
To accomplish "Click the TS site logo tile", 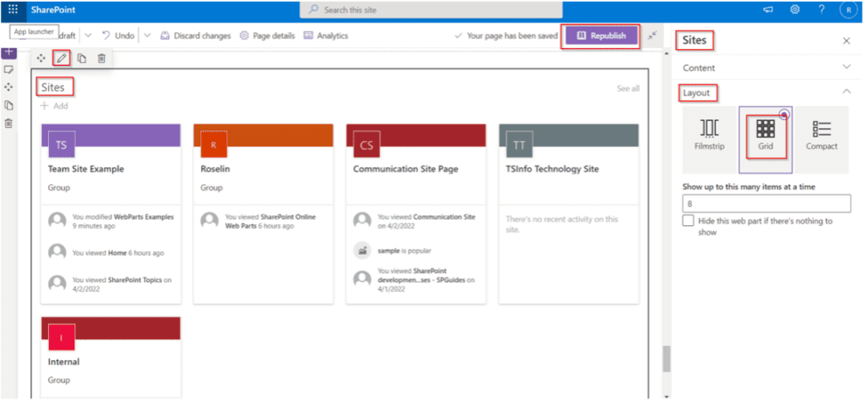I will [x=61, y=145].
